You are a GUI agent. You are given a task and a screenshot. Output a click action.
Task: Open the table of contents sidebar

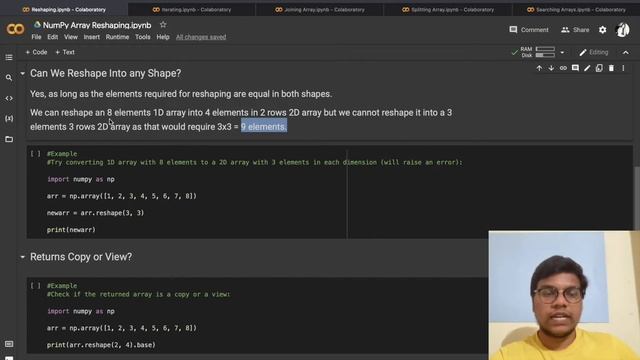point(9,58)
